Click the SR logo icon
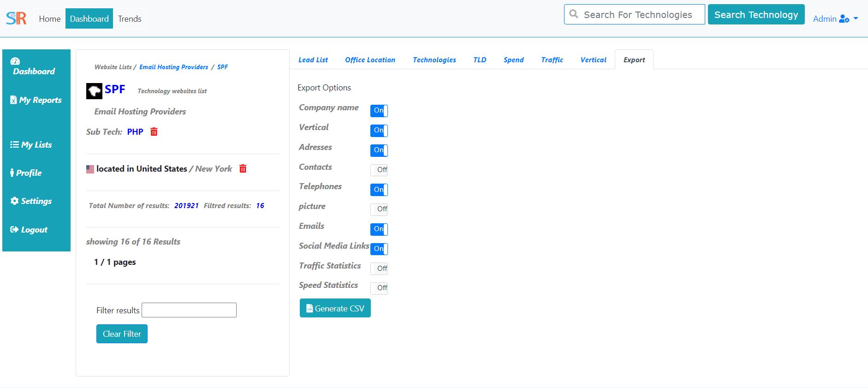 [x=16, y=18]
